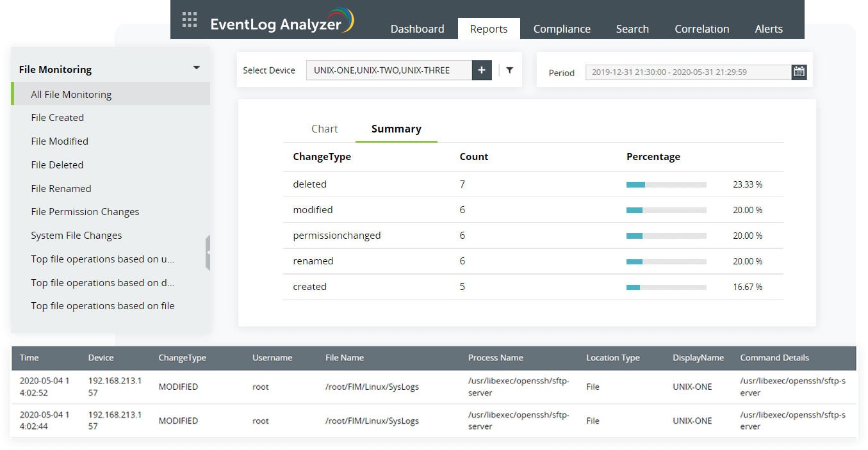Open the Alerts tab
868x450 pixels.
[x=768, y=29]
